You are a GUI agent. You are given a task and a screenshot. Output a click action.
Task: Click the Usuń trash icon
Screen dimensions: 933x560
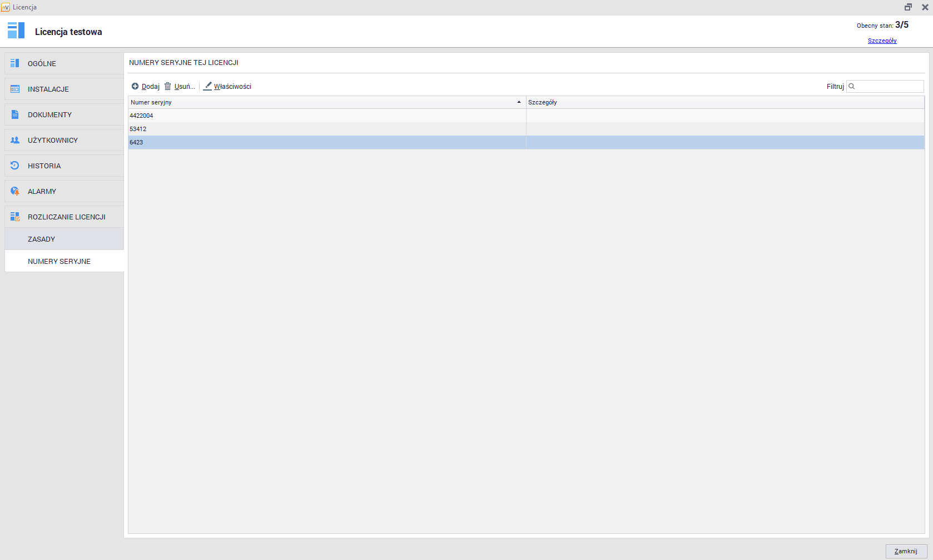point(168,86)
